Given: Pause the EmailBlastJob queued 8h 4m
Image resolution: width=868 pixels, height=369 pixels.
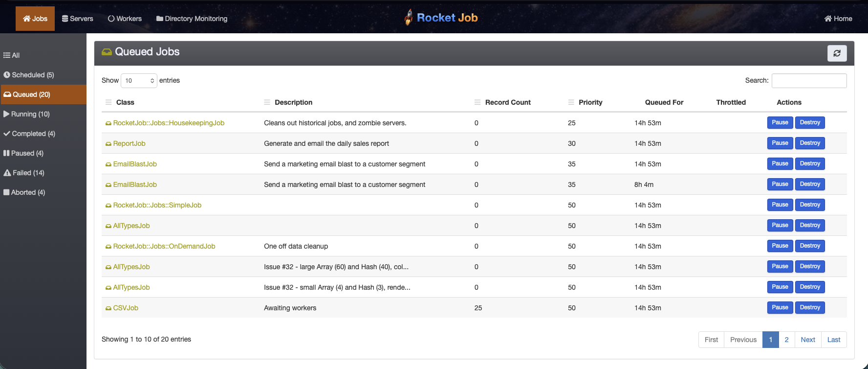Looking at the screenshot, I should pyautogui.click(x=780, y=184).
